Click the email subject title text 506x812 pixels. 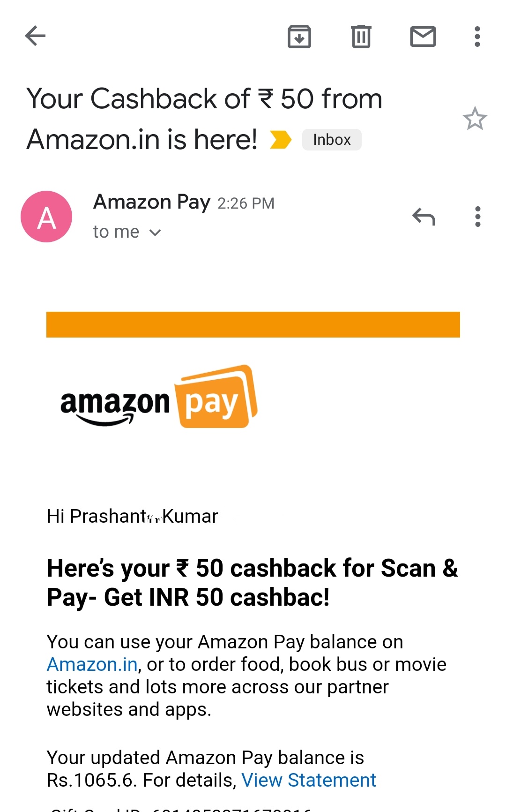tap(204, 119)
